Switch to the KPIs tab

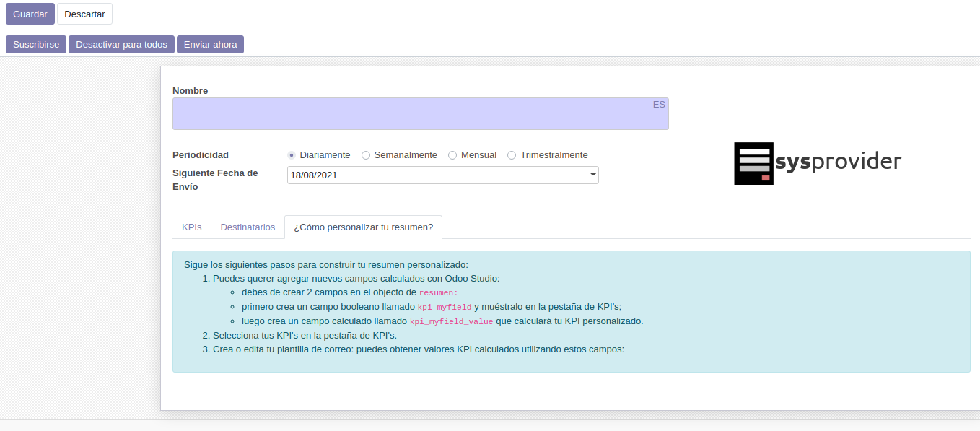click(191, 227)
